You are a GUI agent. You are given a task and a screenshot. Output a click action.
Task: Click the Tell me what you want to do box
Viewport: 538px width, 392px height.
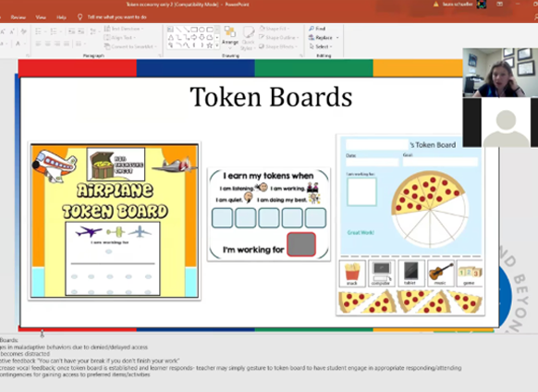[113, 17]
